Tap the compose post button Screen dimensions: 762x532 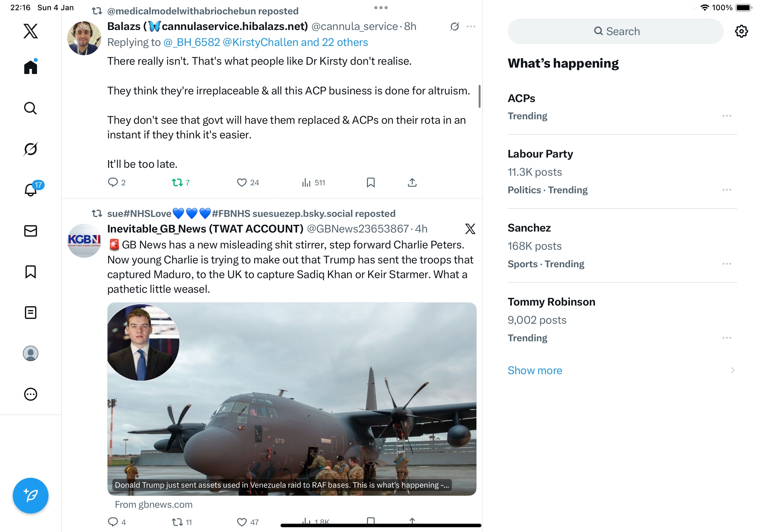(31, 496)
